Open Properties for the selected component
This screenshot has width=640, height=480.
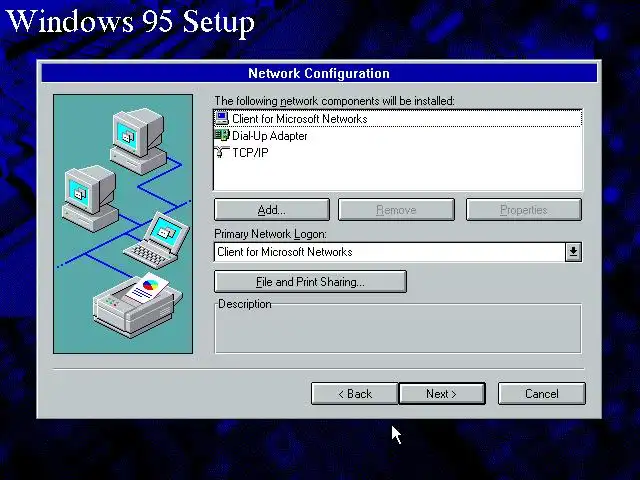click(x=524, y=210)
